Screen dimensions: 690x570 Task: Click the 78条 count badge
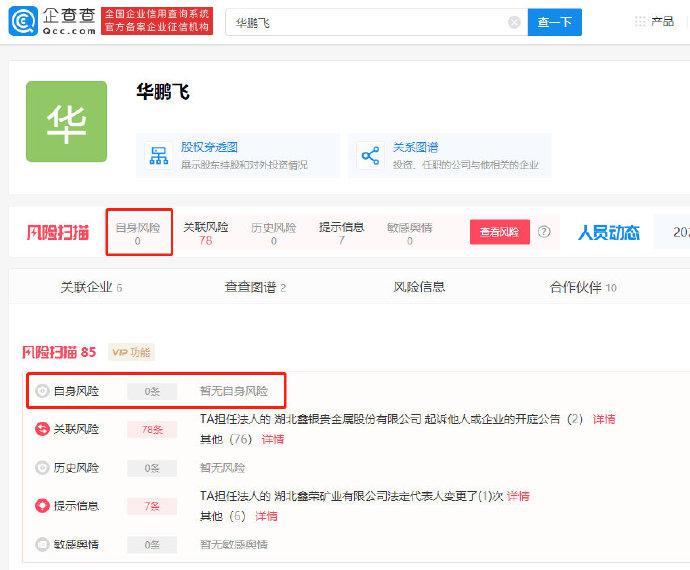pos(152,430)
